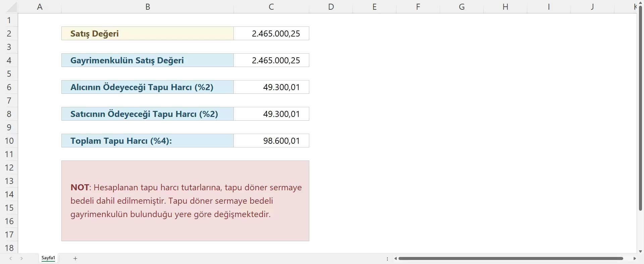Image resolution: width=644 pixels, height=264 pixels.
Task: Add a new sheet with plus icon
Action: click(x=75, y=258)
